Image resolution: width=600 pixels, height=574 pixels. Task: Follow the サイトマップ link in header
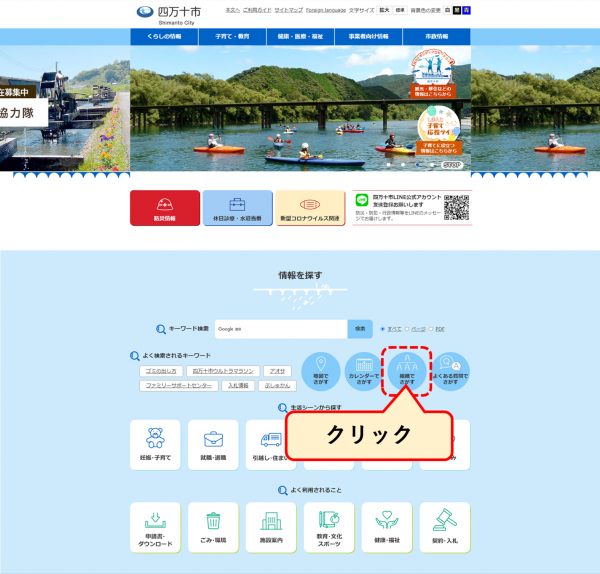point(289,10)
